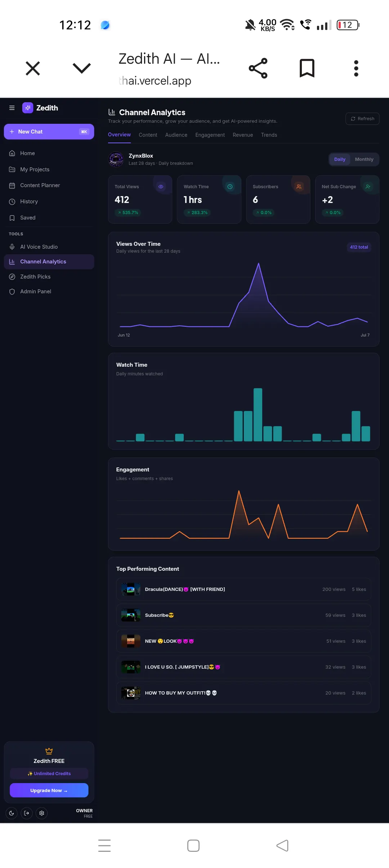Click the AI Voice Studio microphone icon
389x868 pixels.
12,247
